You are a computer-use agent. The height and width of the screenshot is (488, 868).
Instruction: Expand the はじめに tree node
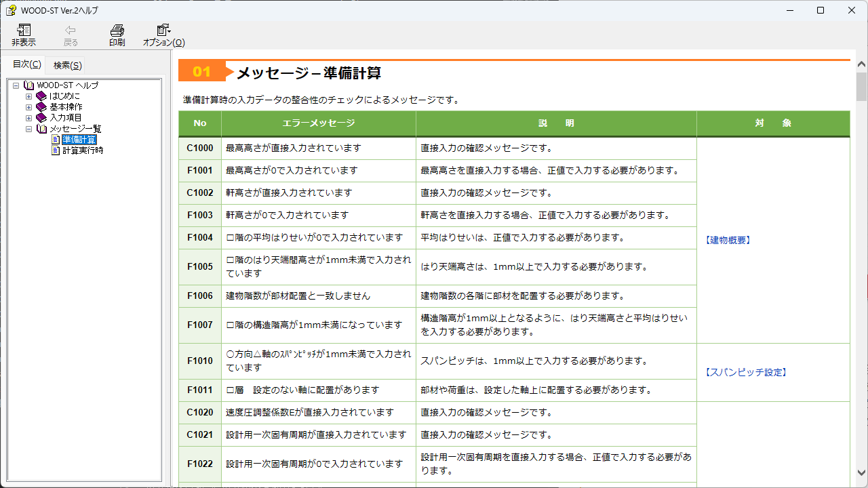click(x=28, y=96)
